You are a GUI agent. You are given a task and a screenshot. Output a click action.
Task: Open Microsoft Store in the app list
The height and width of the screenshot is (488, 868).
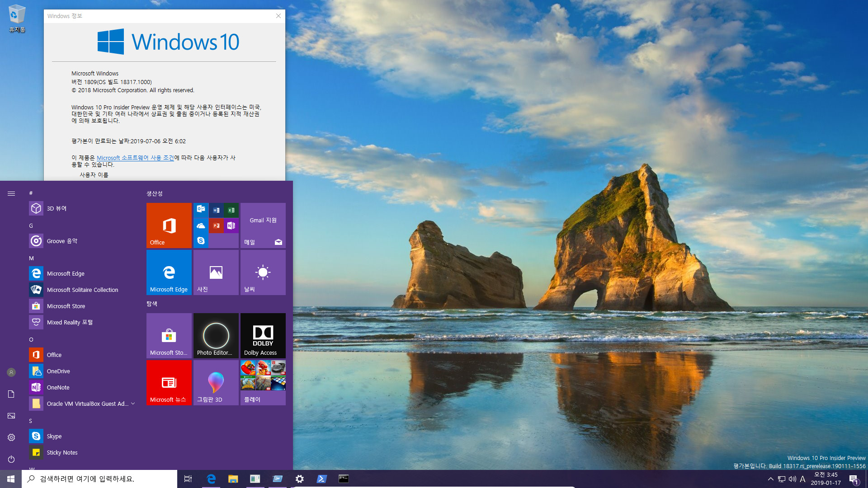click(83, 306)
